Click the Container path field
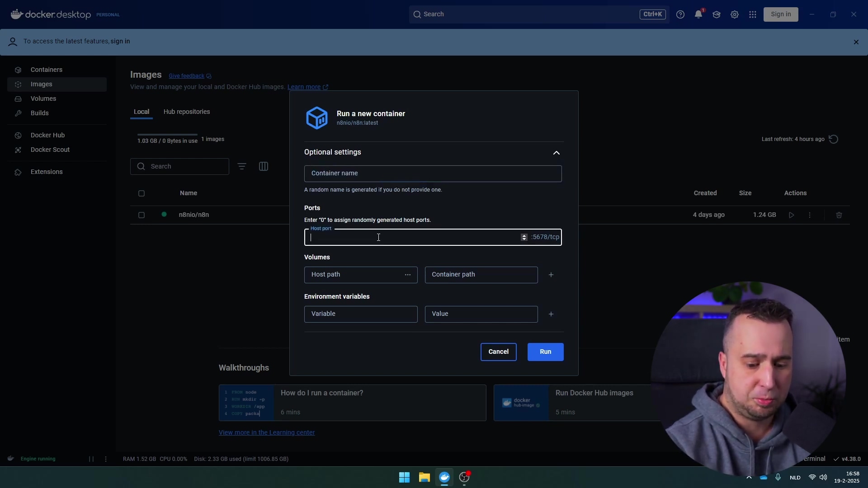The width and height of the screenshot is (868, 488). point(481,275)
